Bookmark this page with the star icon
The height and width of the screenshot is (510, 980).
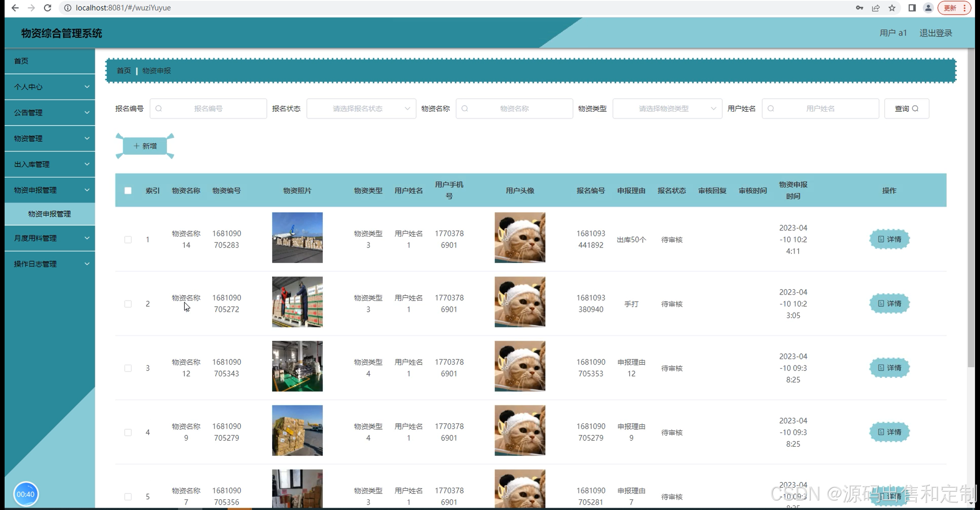tap(892, 8)
